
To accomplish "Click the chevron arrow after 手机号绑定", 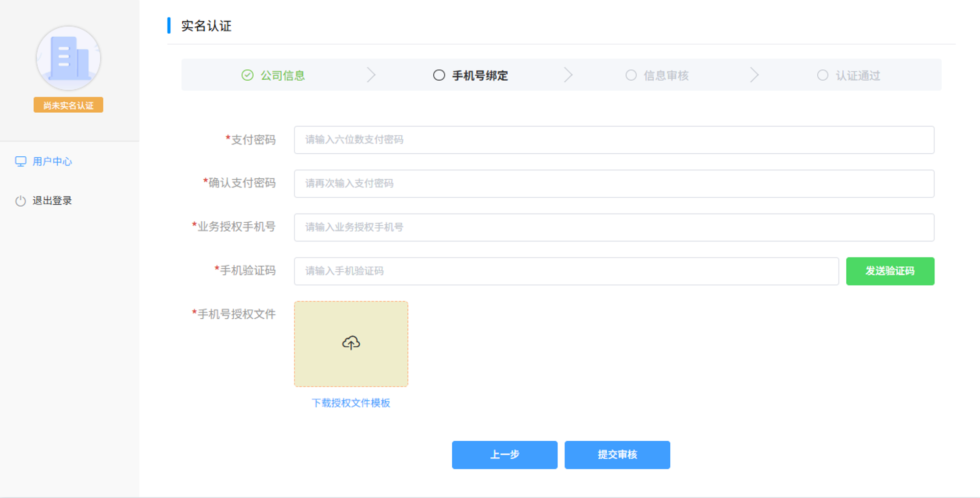I will pos(568,75).
